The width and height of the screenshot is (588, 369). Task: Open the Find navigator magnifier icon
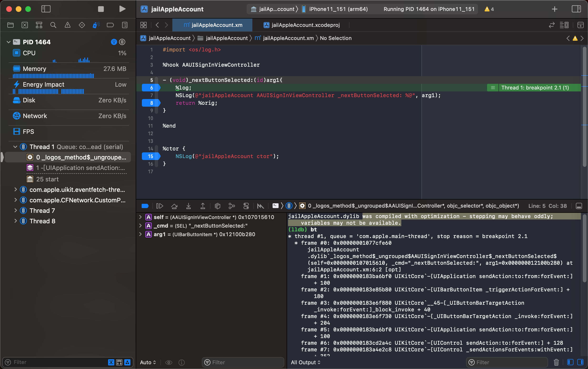[x=53, y=25]
